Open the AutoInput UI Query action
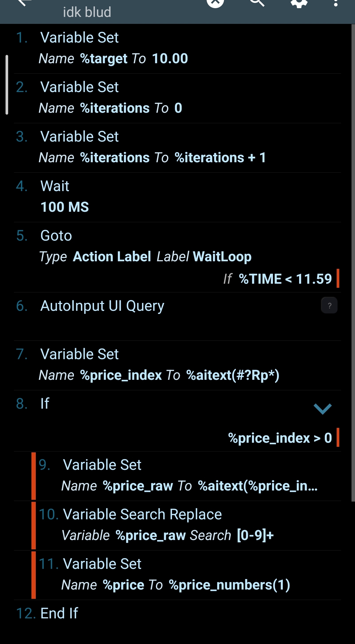355x644 pixels. [x=177, y=317]
